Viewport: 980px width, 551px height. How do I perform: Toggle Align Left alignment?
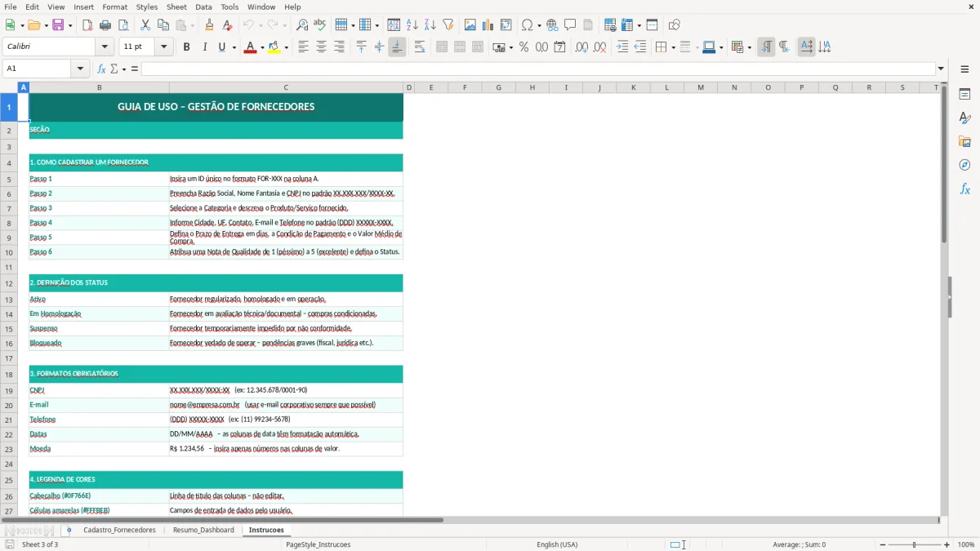303,47
